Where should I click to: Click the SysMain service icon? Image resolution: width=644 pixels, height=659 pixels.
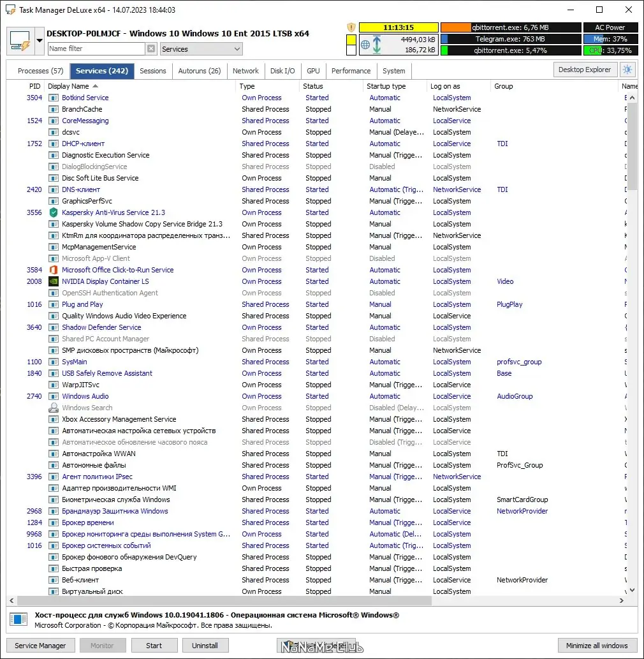click(x=54, y=362)
